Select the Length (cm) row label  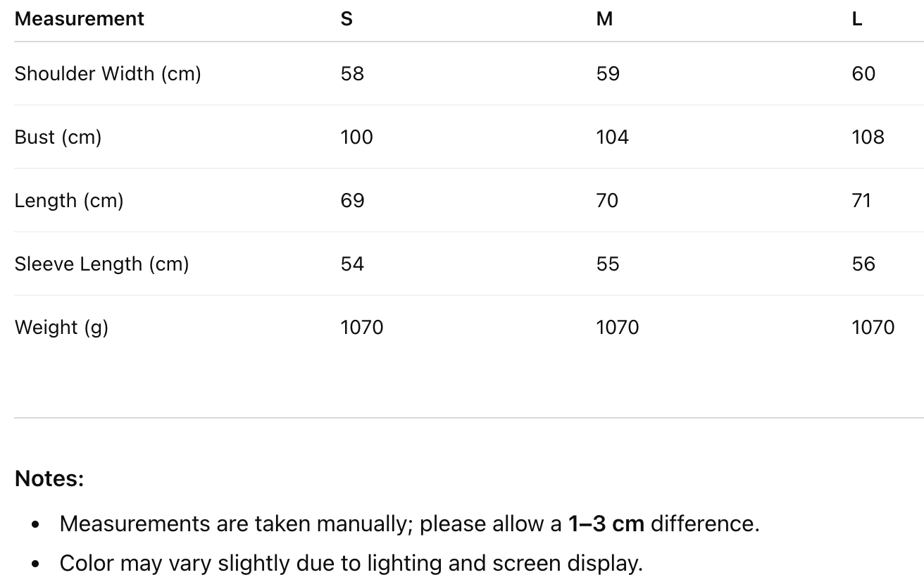[x=69, y=200]
